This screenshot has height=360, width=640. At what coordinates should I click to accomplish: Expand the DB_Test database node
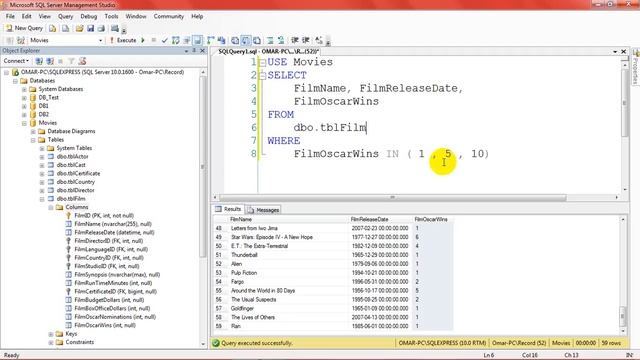[x=24, y=98]
